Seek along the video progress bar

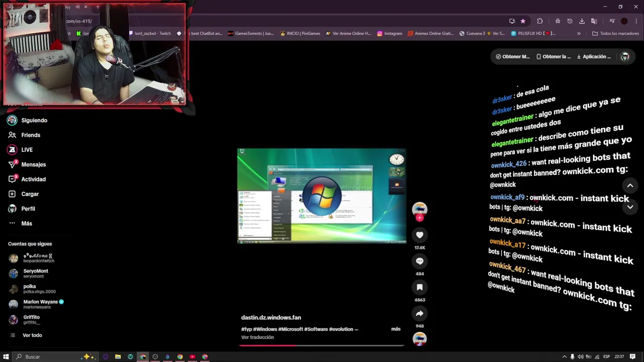(x=321, y=345)
